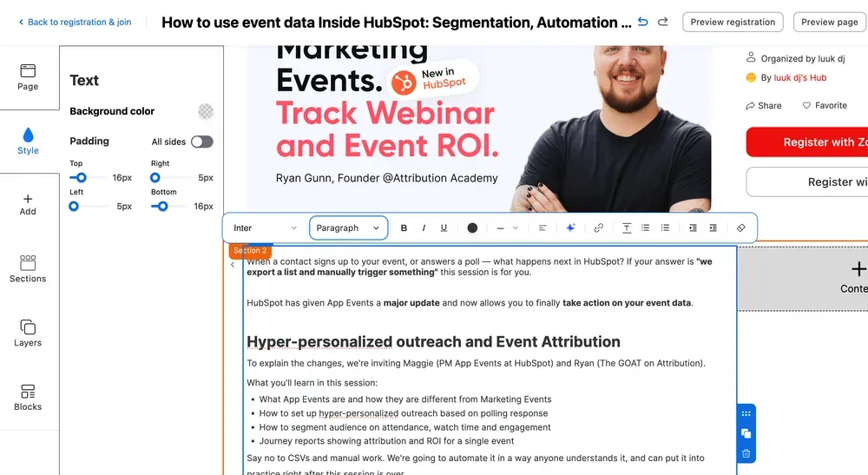The height and width of the screenshot is (475, 868).
Task: Open the Layers tab
Action: (28, 333)
